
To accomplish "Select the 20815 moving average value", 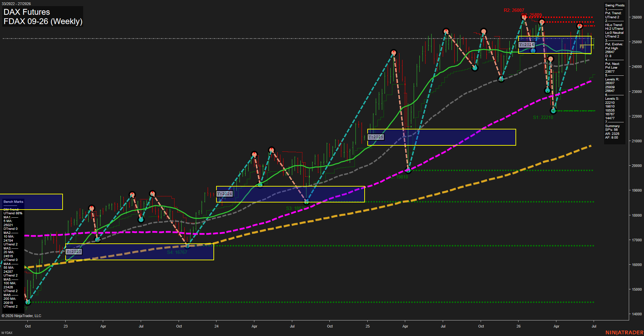I will click(x=8, y=303).
